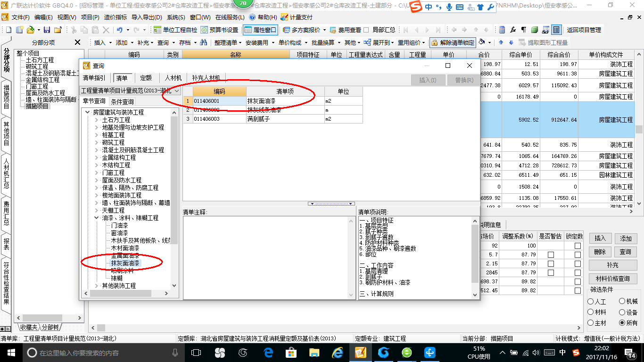Switch to 条件查询 tab
The width and height of the screenshot is (644, 362).
point(122,101)
